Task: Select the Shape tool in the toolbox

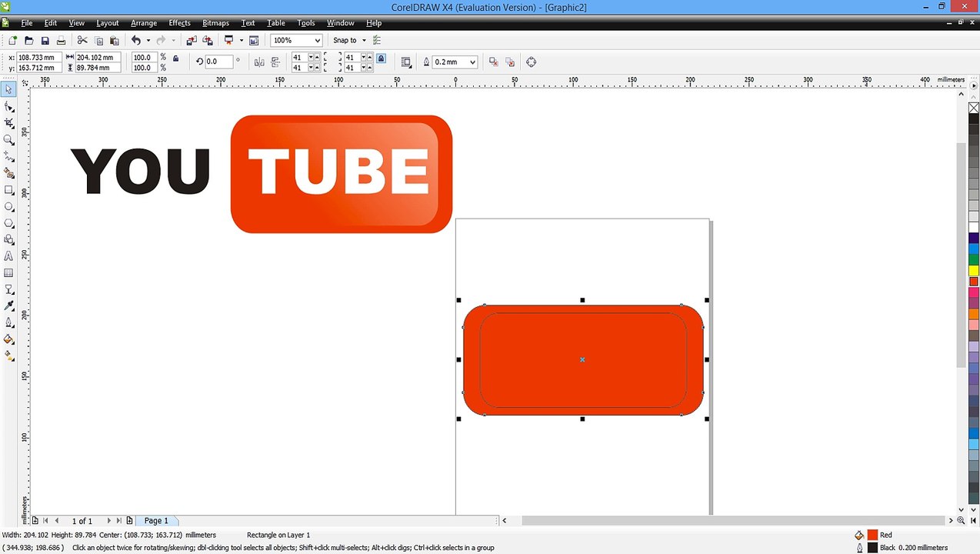Action: [x=8, y=107]
